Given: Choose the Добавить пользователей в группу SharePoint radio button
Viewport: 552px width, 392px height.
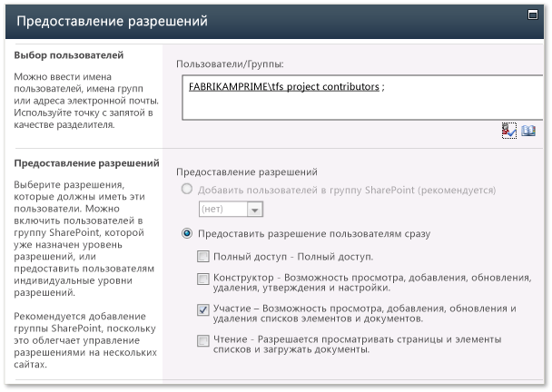Looking at the screenshot, I should [187, 189].
